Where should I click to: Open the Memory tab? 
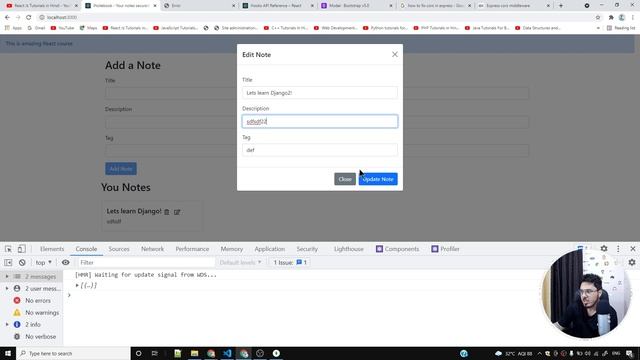(x=231, y=249)
